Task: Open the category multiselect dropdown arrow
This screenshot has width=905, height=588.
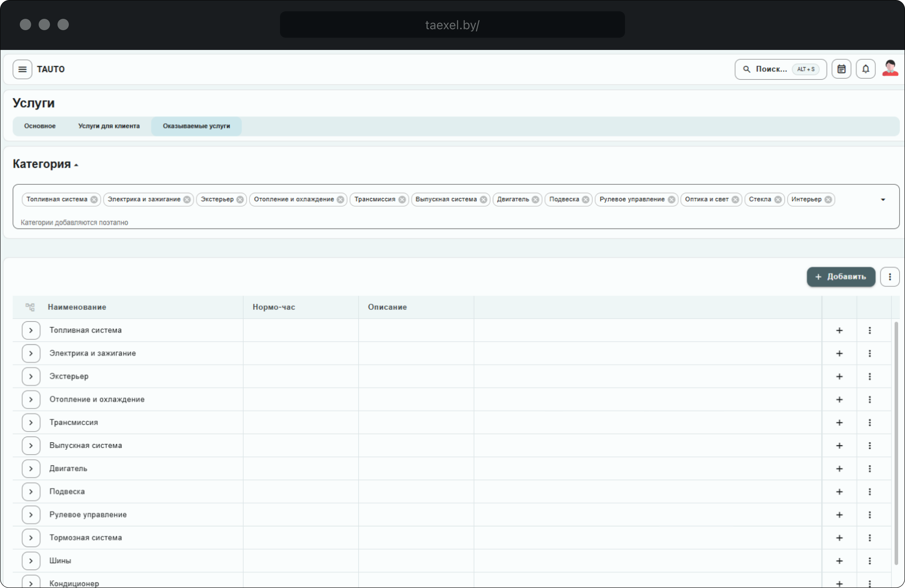Action: pyautogui.click(x=883, y=199)
